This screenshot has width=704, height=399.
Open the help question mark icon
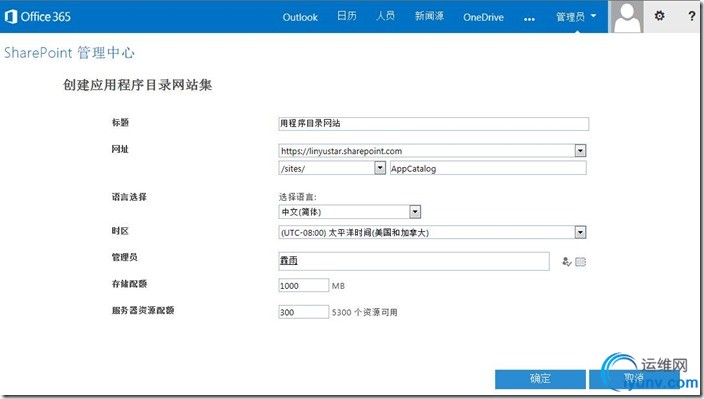692,16
